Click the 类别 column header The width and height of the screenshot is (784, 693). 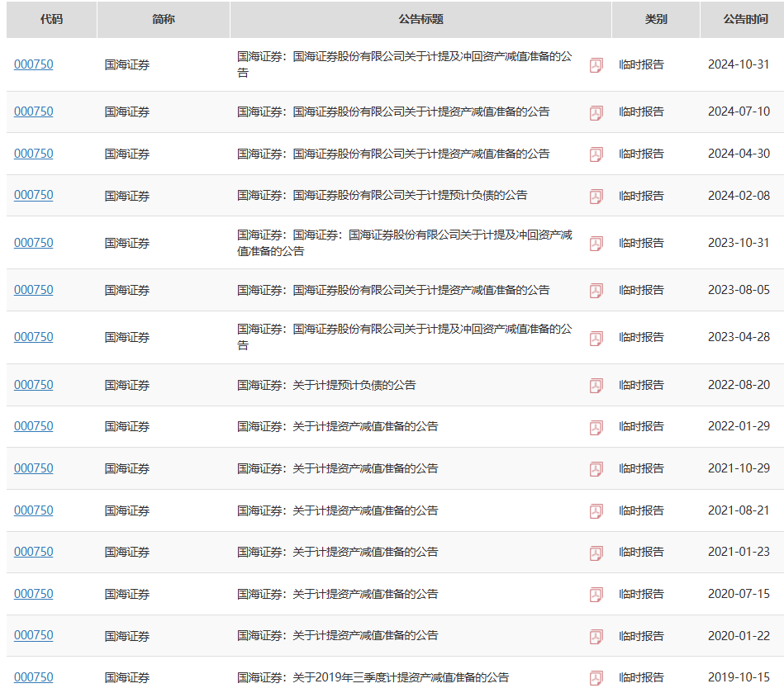pyautogui.click(x=655, y=20)
